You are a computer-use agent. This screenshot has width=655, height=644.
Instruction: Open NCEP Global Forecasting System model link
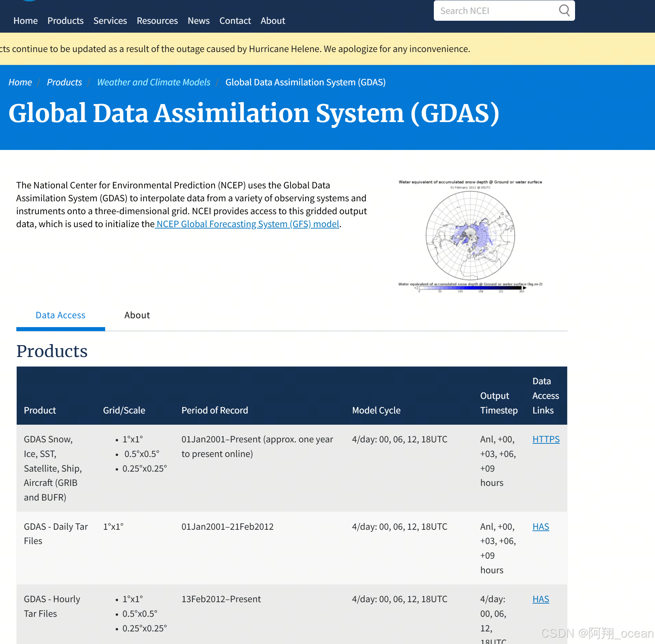click(x=247, y=224)
